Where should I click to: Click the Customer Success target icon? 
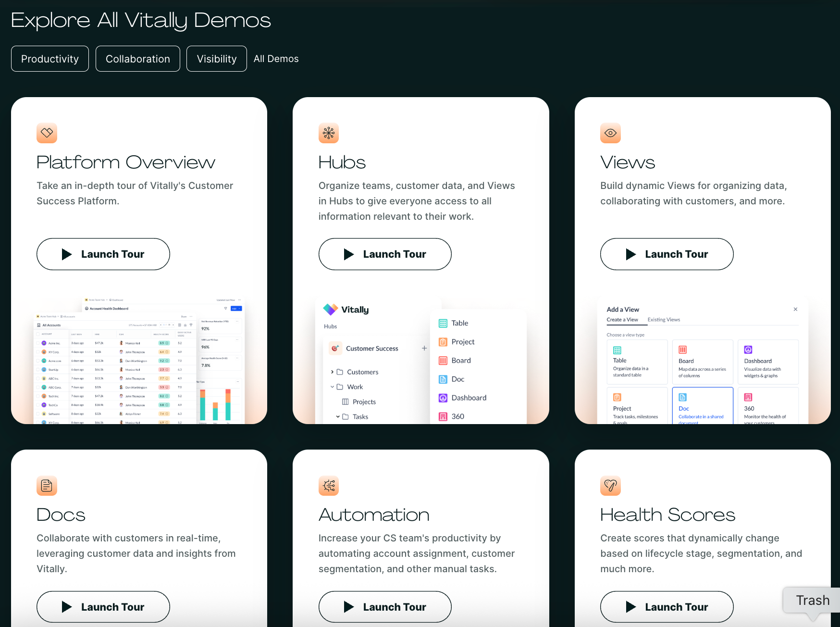[x=335, y=348]
